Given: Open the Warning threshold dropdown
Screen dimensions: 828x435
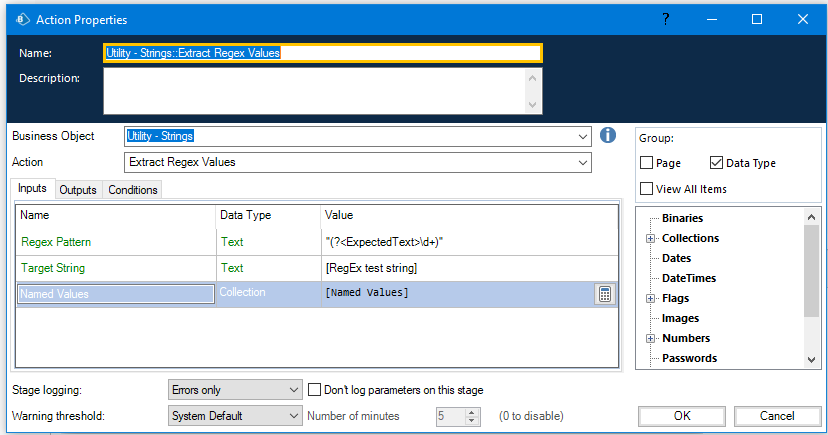Looking at the screenshot, I should [x=293, y=416].
